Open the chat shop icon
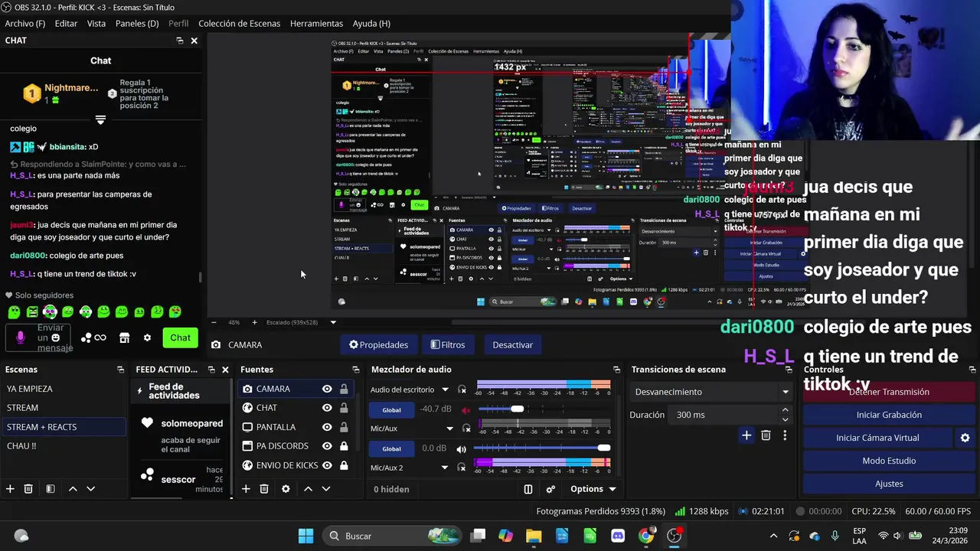980x551 pixels. 124,337
